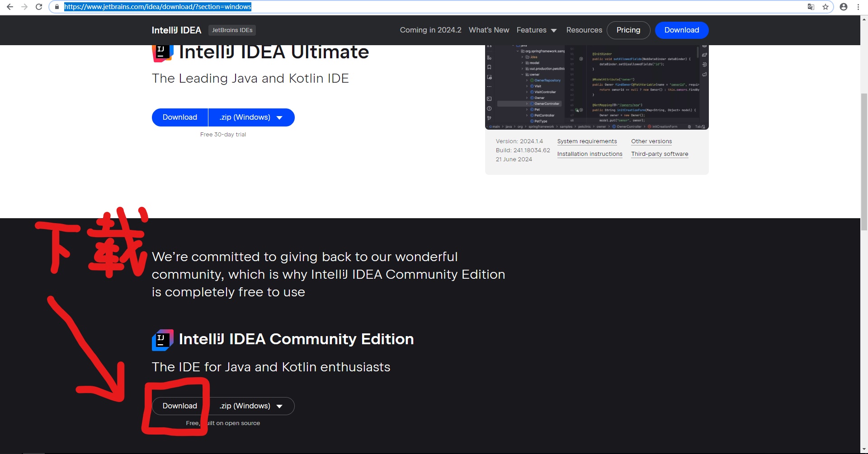Reload the page with the refresh icon
This screenshot has width=868, height=454.
pyautogui.click(x=39, y=7)
